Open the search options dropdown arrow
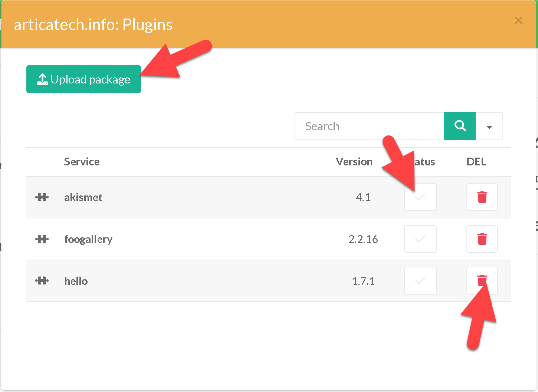The width and height of the screenshot is (538, 392). tap(489, 126)
